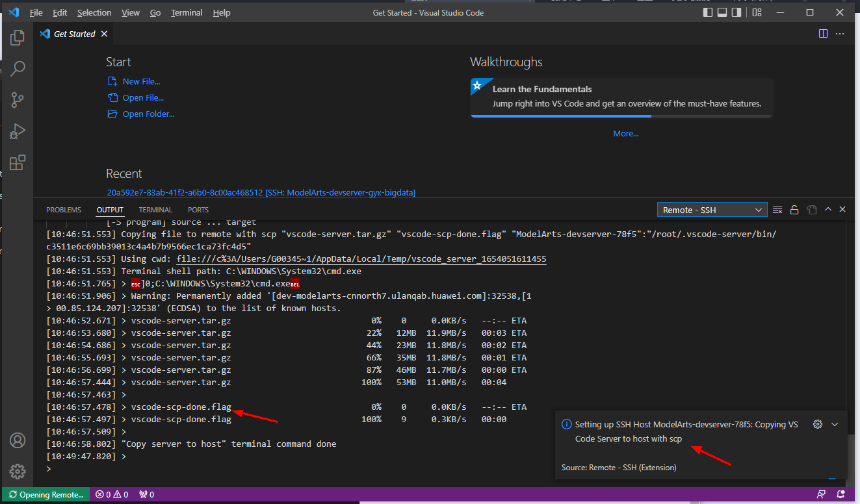Split the editor to the right
The width and height of the screenshot is (860, 504).
tap(823, 34)
